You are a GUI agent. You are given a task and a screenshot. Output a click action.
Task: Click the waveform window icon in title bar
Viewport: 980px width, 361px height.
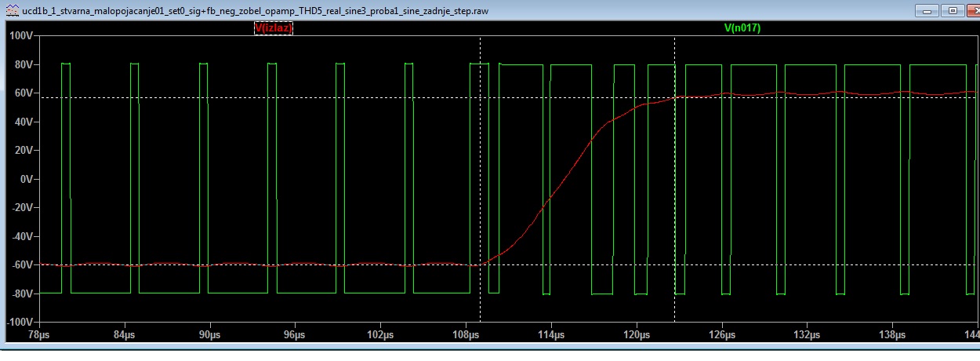click(12, 10)
